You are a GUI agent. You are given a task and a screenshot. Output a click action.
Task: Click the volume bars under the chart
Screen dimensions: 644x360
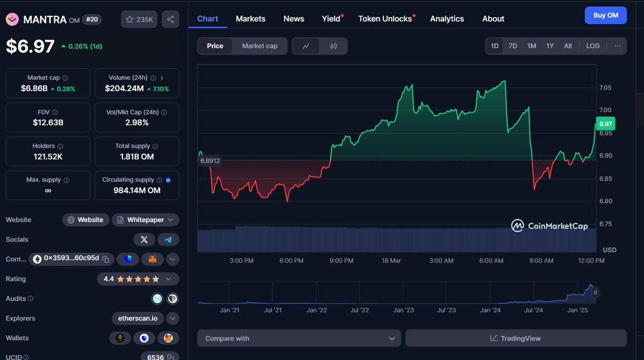(x=397, y=239)
